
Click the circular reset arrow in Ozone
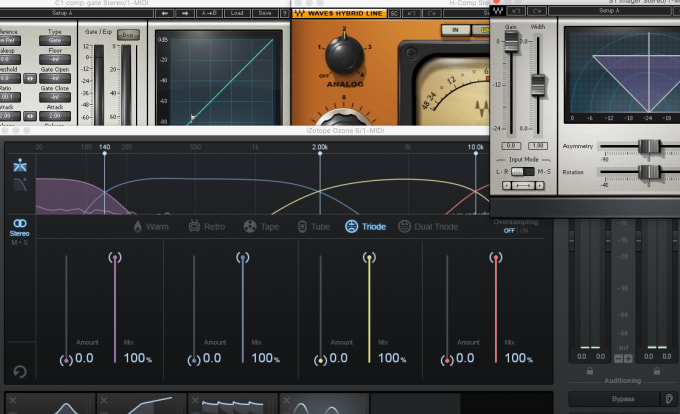pos(20,372)
